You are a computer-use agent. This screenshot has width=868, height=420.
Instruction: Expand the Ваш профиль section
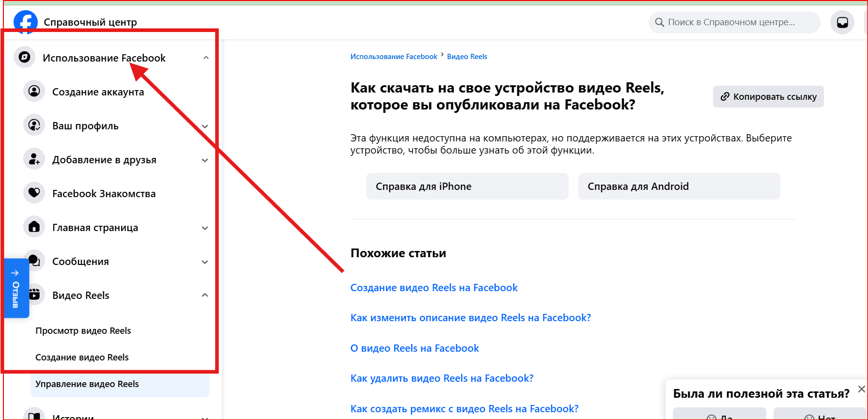tap(205, 126)
